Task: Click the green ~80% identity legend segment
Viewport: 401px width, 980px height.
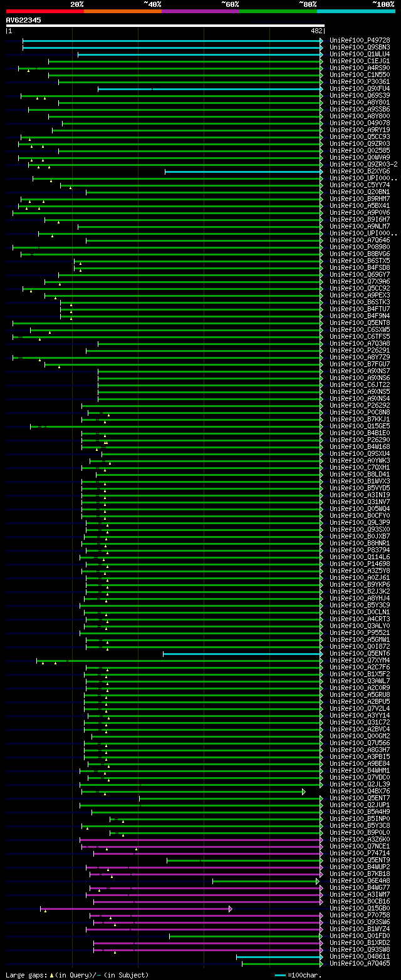Action: (278, 11)
